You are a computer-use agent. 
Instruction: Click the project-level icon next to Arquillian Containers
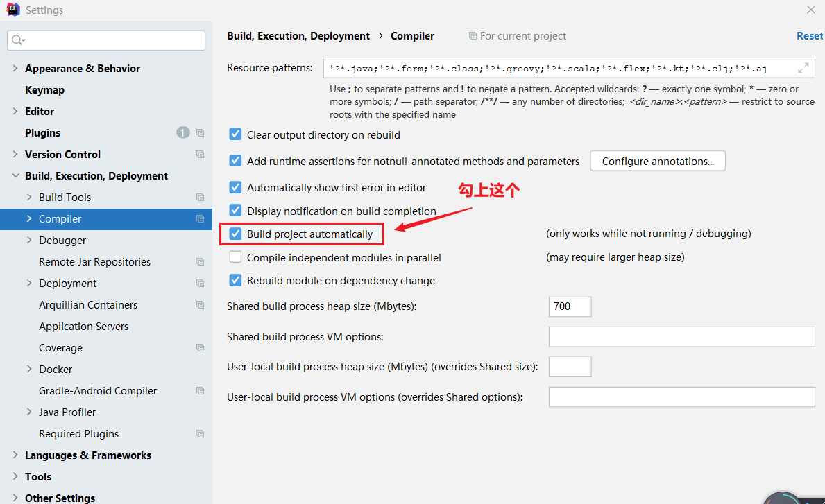pos(200,305)
